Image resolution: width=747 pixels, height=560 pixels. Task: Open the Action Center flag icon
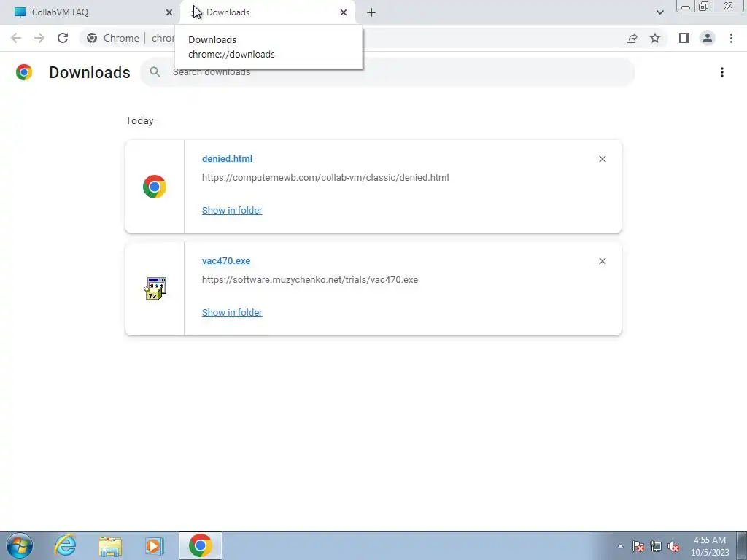point(638,546)
